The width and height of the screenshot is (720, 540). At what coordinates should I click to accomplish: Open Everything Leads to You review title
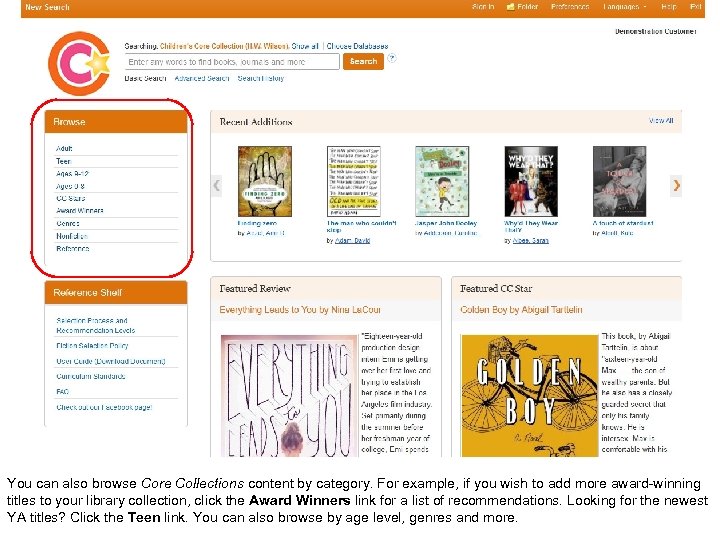(300, 309)
